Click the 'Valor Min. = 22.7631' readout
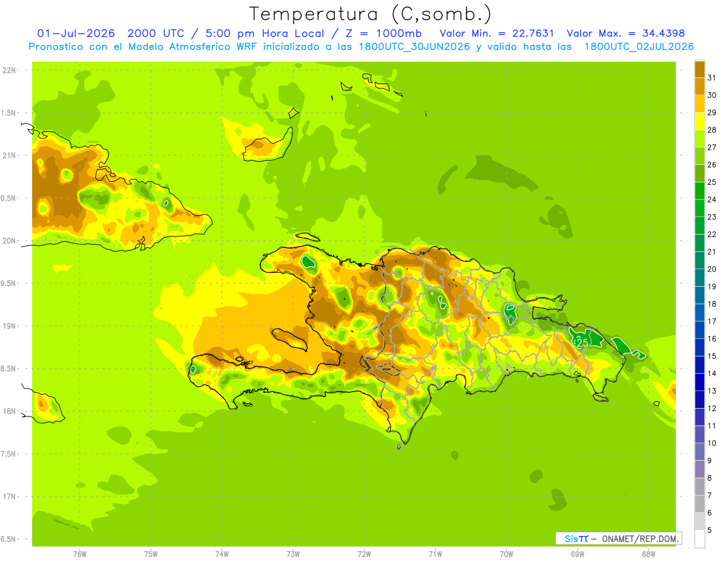 coord(497,33)
